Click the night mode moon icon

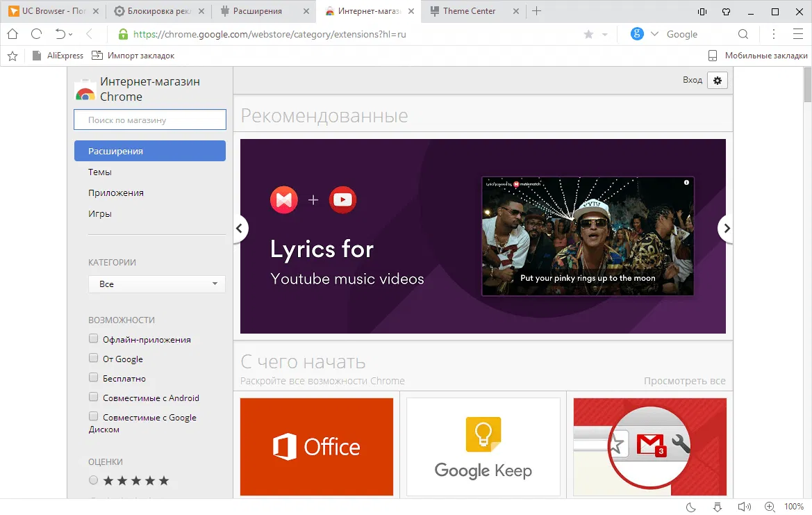point(691,507)
